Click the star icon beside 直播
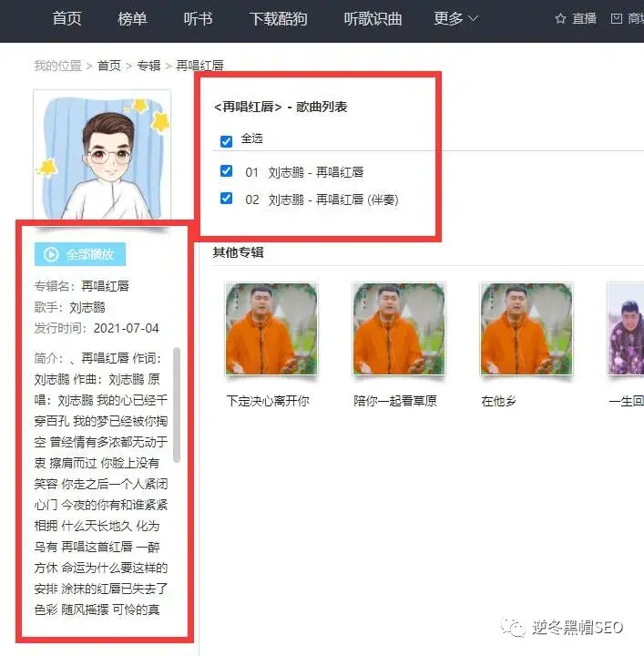The image size is (644, 656). pos(560,18)
